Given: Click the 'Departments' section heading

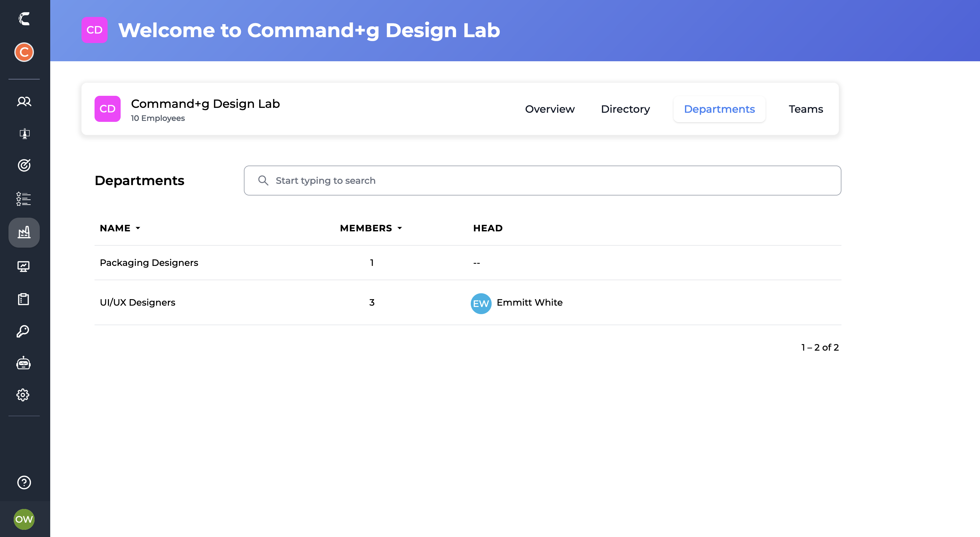Looking at the screenshot, I should pos(139,180).
